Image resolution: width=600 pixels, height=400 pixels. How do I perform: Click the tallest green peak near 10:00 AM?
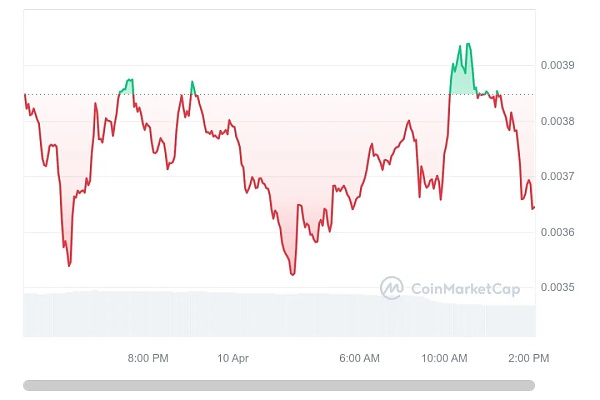pyautogui.click(x=467, y=45)
